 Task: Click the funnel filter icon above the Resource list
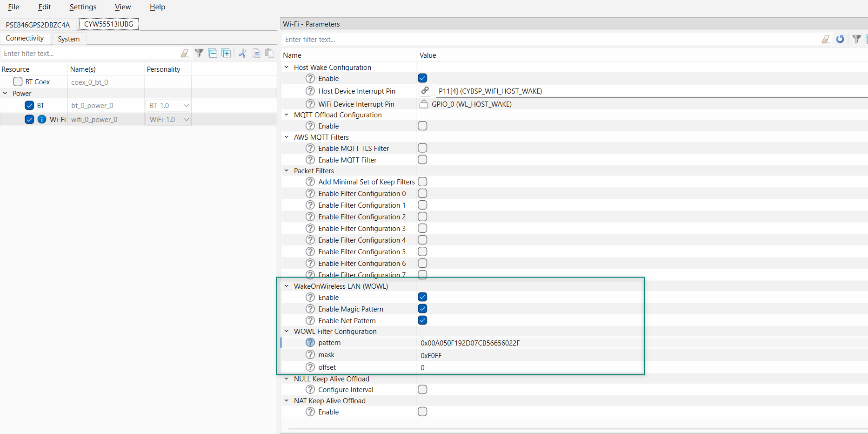point(199,53)
